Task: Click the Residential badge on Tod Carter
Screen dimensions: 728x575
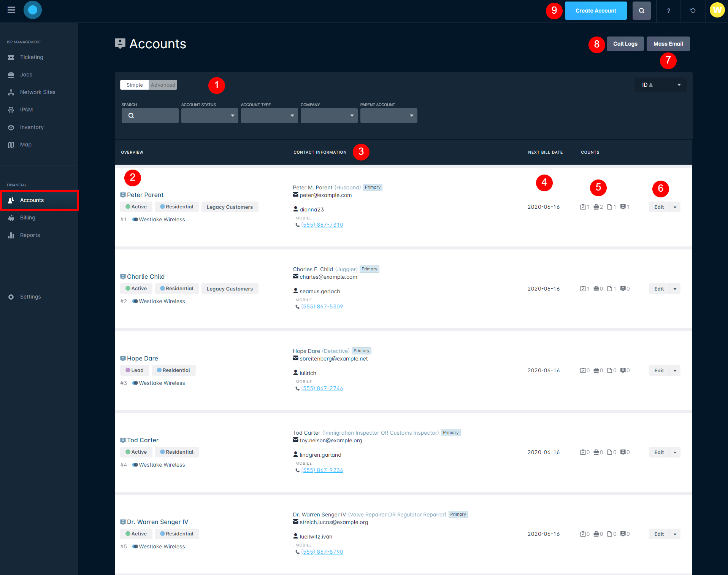Action: (x=177, y=452)
